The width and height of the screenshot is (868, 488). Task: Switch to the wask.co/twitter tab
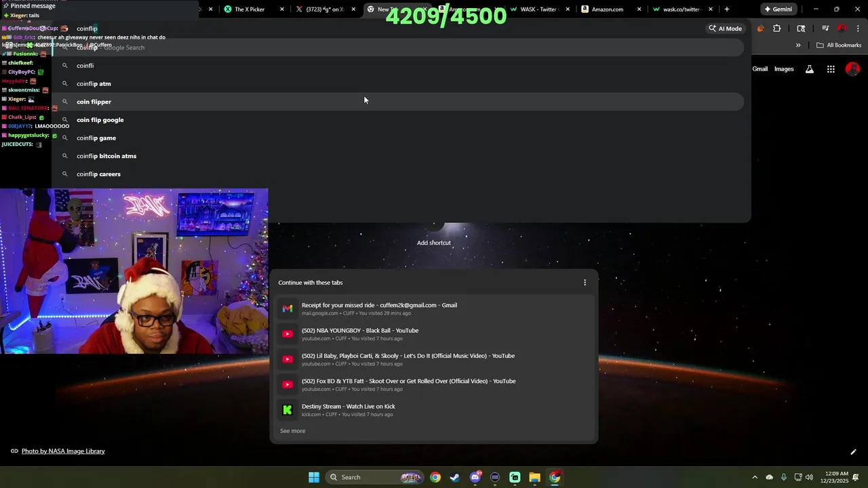[x=682, y=9]
